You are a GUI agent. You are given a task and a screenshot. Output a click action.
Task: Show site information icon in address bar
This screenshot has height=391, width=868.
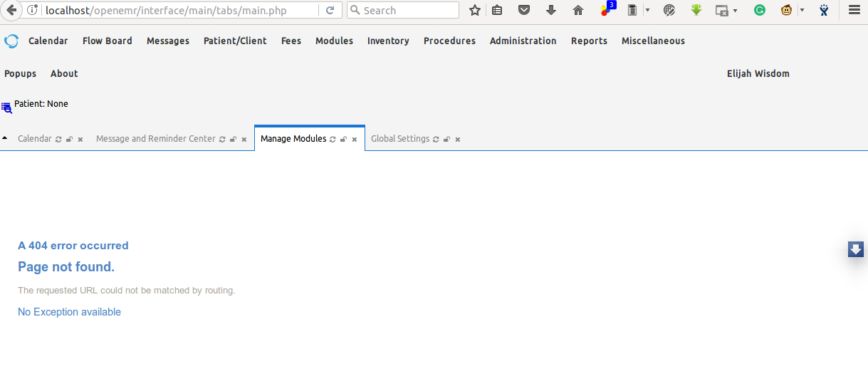32,10
